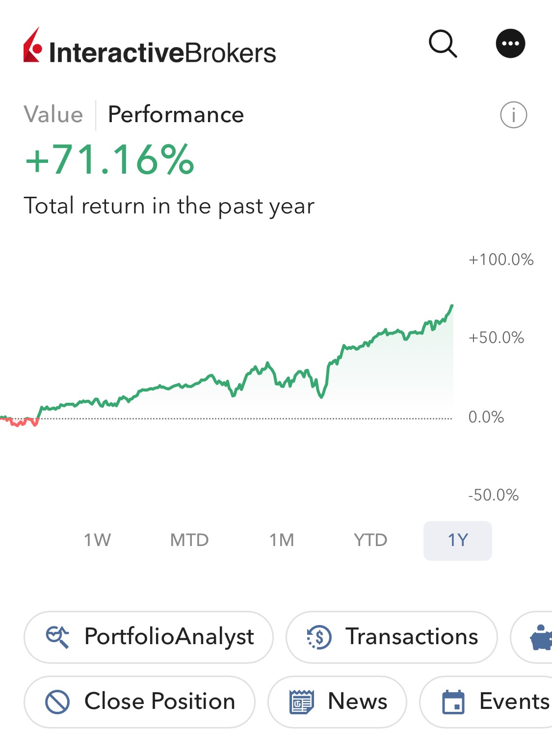
Task: Select the 1Y time range
Action: [x=458, y=541]
